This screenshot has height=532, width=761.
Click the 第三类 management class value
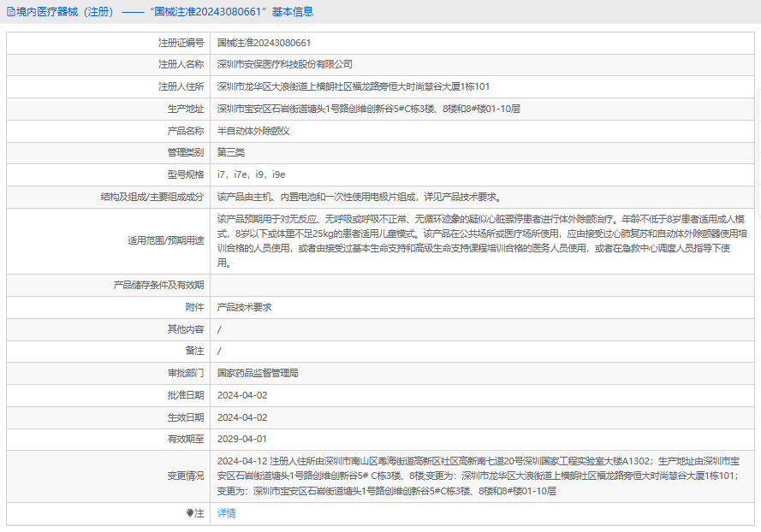231,152
